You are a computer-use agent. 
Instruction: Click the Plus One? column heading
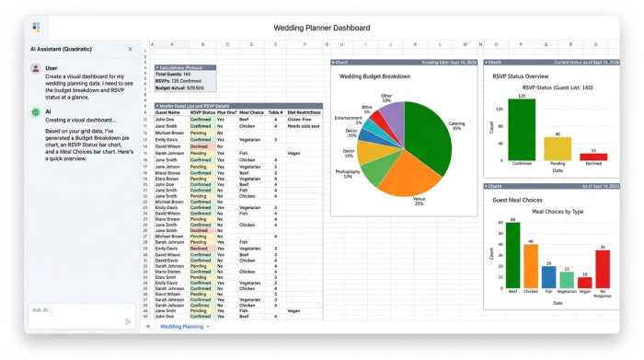(x=227, y=112)
